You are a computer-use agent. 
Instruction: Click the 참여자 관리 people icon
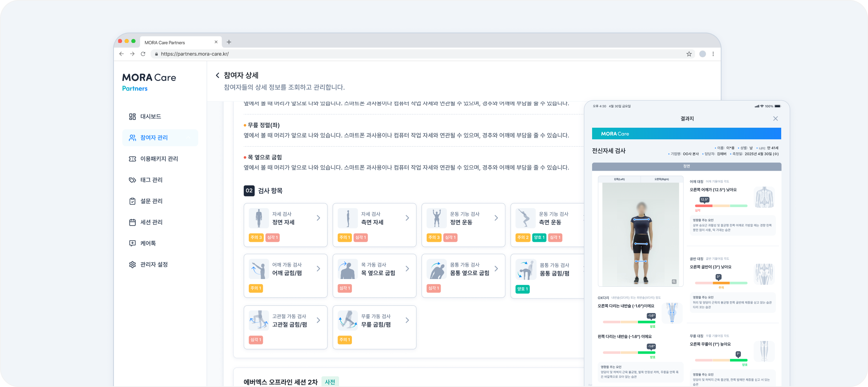pyautogui.click(x=133, y=138)
